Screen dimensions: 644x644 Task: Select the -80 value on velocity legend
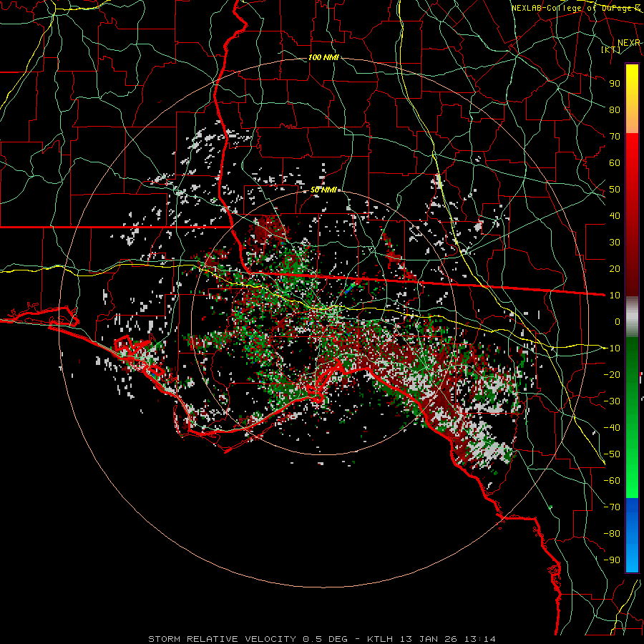(x=612, y=534)
